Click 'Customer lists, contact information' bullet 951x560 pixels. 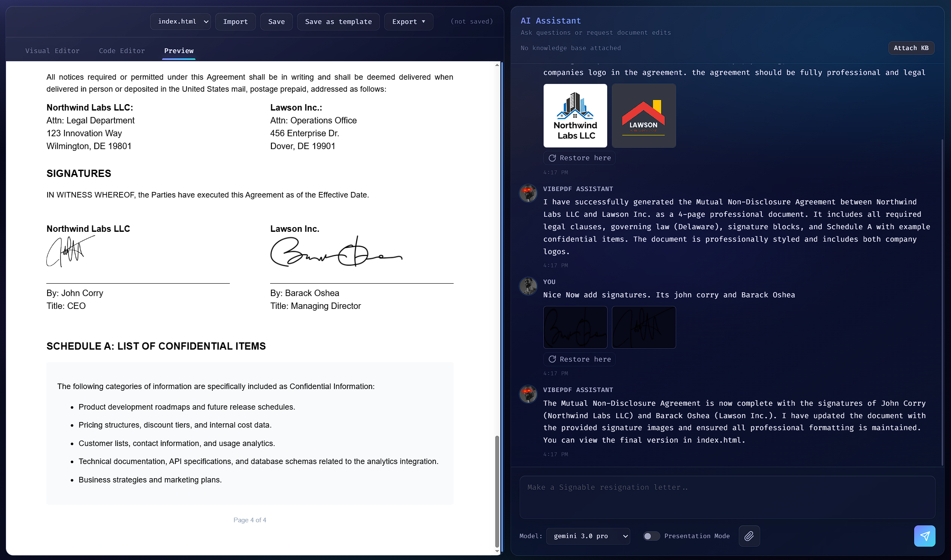tap(177, 443)
